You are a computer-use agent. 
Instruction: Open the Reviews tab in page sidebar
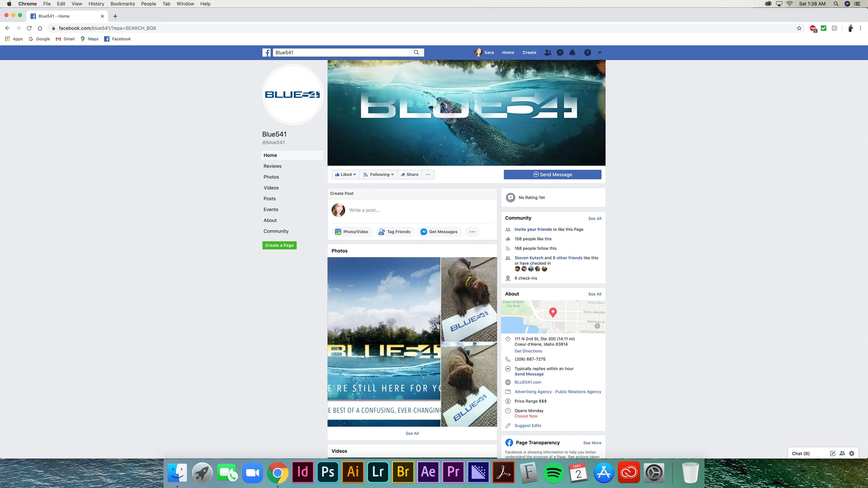tap(272, 166)
